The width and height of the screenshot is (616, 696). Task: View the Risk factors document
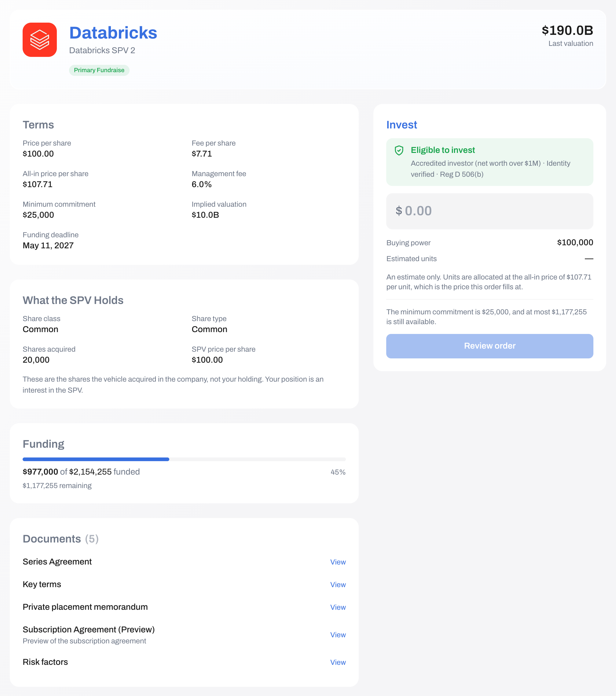pyautogui.click(x=338, y=663)
